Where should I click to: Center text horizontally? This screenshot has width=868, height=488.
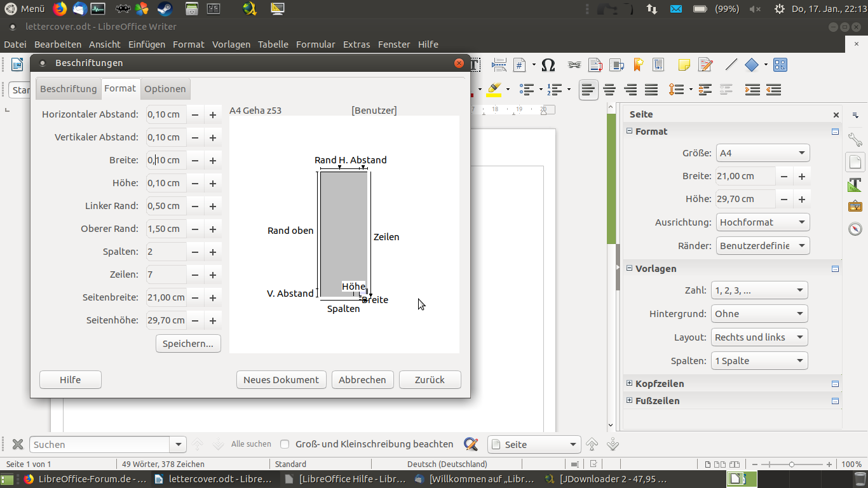[x=609, y=90]
